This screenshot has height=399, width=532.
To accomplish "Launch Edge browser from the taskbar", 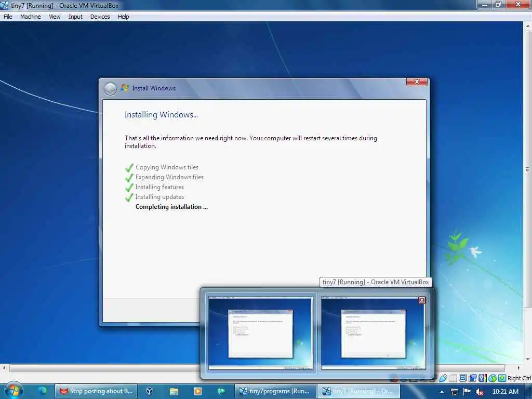I will pyautogui.click(x=42, y=391).
